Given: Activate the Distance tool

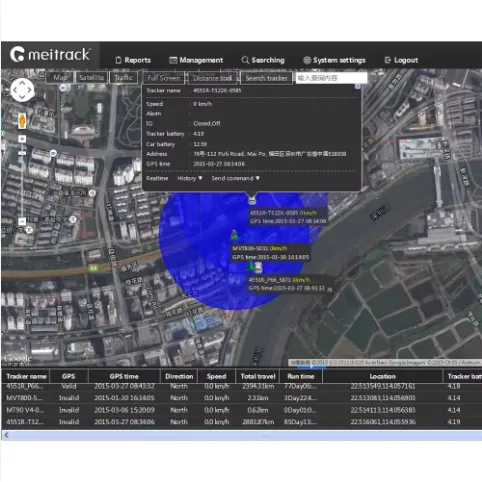Looking at the screenshot, I should click(x=213, y=78).
